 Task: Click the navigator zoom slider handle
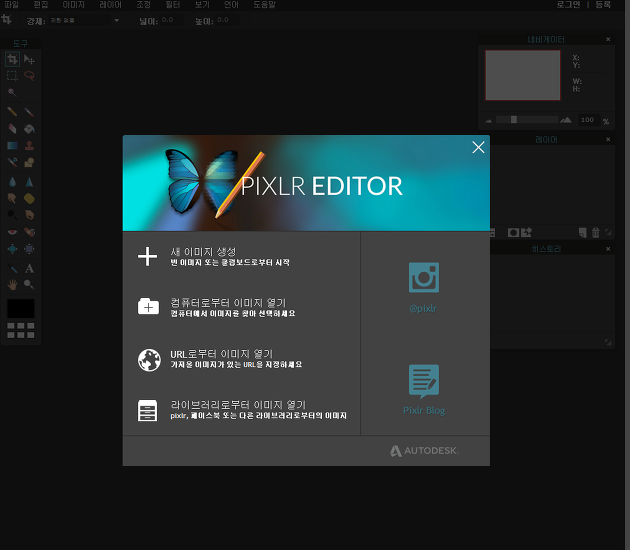[513, 119]
